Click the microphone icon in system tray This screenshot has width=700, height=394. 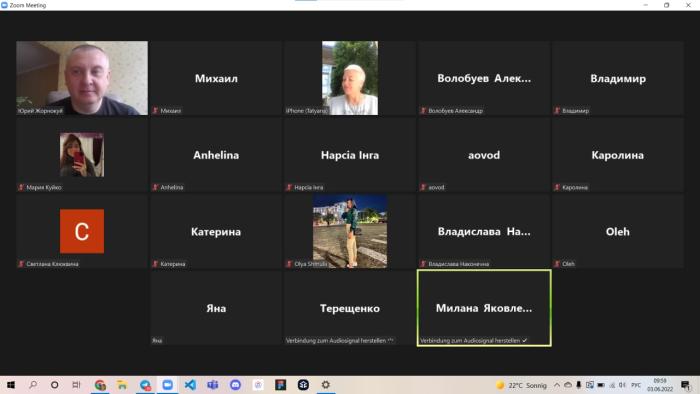(579, 385)
